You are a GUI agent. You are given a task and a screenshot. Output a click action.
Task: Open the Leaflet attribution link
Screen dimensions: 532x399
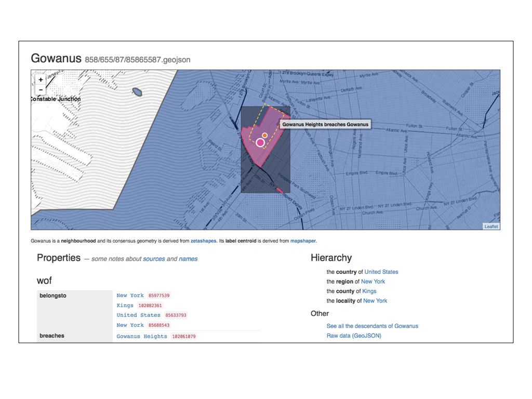tap(491, 227)
